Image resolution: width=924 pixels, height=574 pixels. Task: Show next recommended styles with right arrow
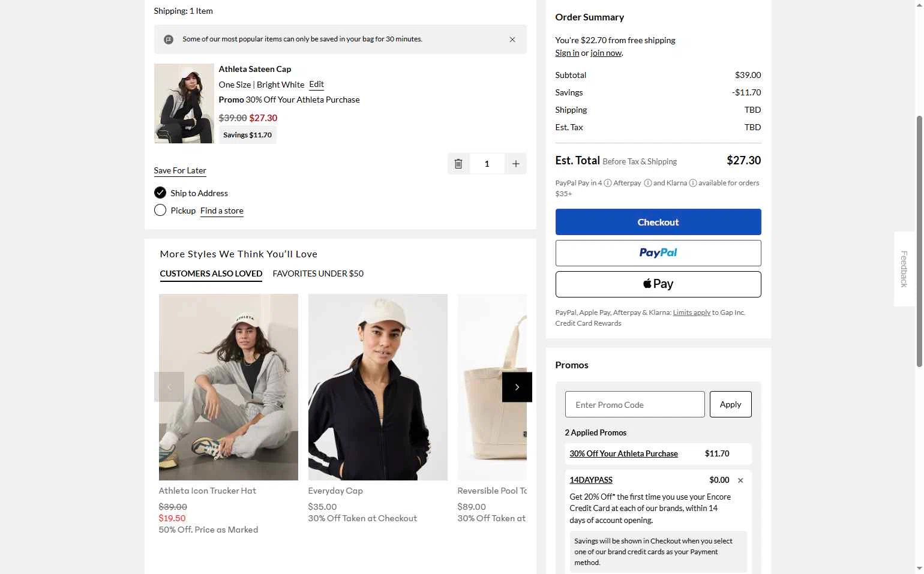[517, 387]
